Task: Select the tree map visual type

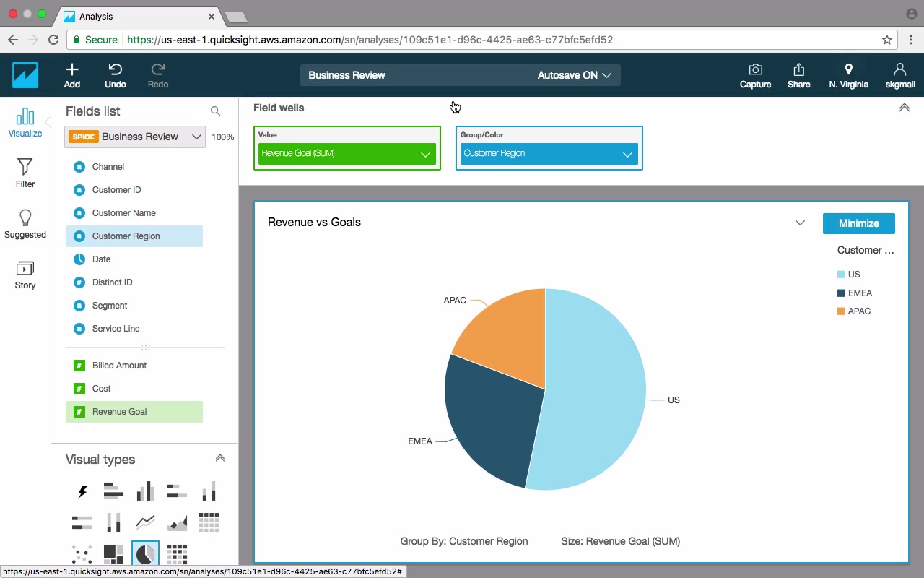Action: pos(113,554)
